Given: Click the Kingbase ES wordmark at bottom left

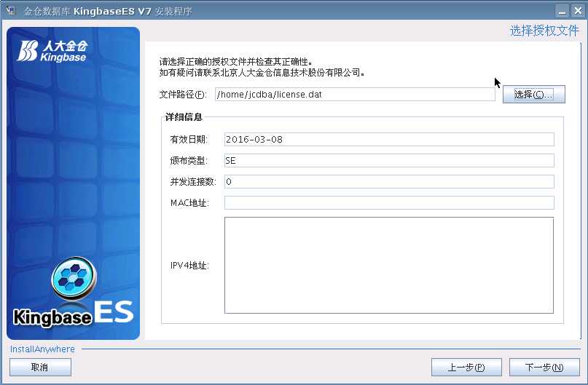Looking at the screenshot, I should pyautogui.click(x=73, y=314).
